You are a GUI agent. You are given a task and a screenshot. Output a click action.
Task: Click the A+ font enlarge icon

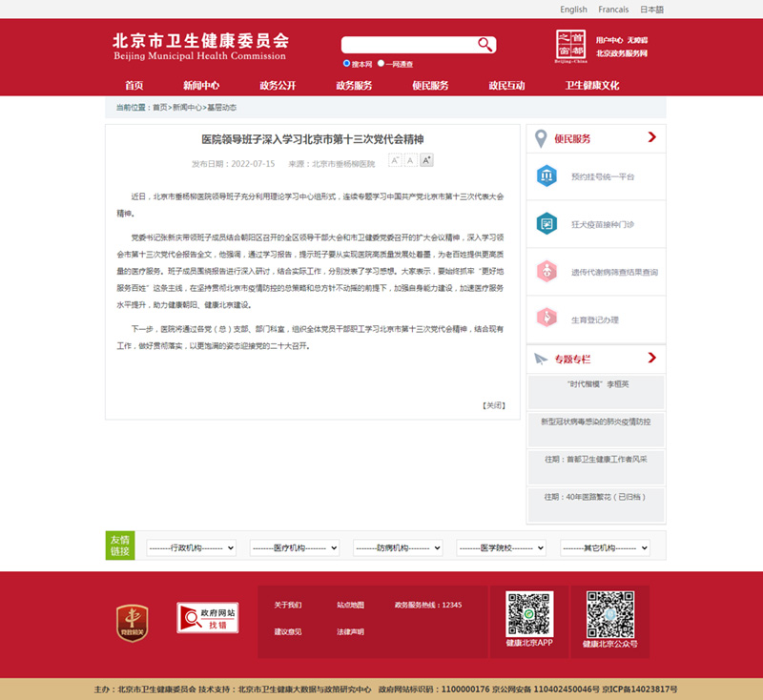(x=425, y=160)
